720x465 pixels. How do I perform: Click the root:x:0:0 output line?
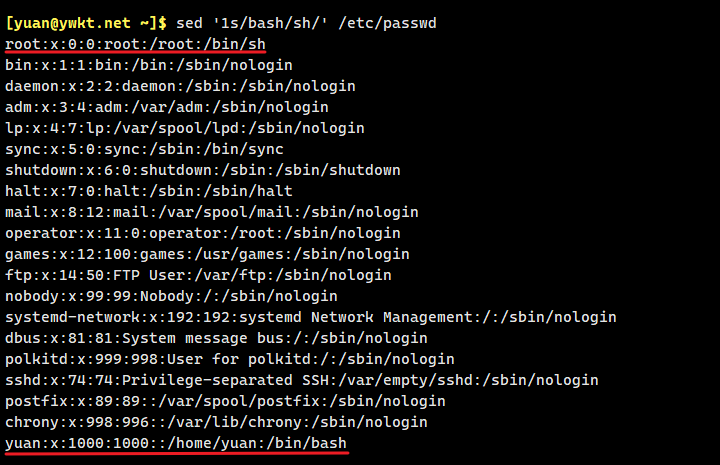coord(135,44)
